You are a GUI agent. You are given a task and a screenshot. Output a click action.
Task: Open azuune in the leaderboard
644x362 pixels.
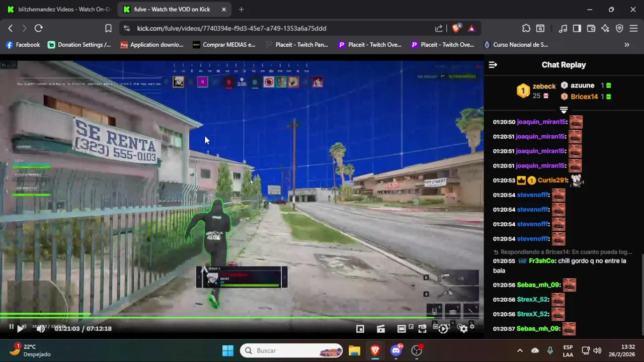click(x=582, y=85)
